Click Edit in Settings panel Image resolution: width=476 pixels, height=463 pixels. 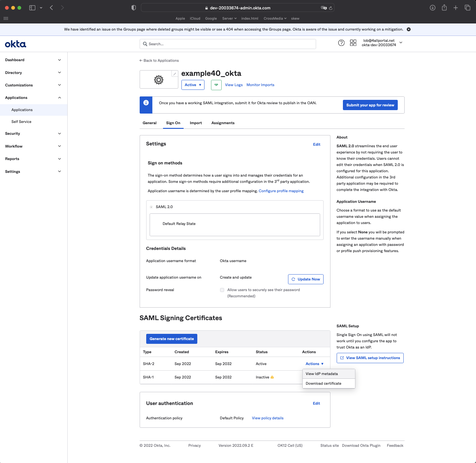317,144
